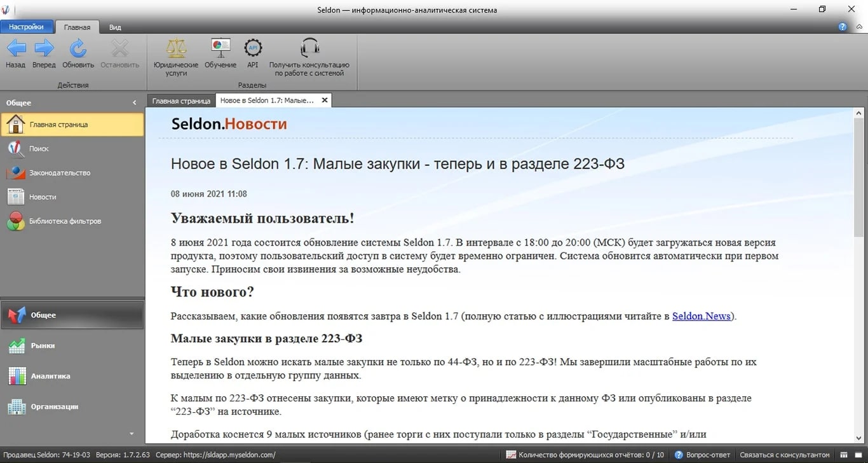Close the Новое в Seldon 1.7 tab
Screen dimensions: 868x463
click(x=324, y=100)
